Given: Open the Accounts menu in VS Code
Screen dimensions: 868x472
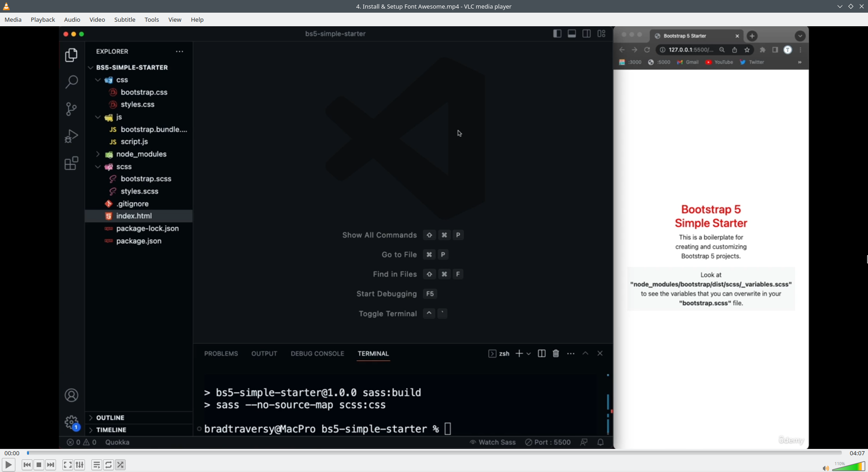Looking at the screenshot, I should (71, 396).
